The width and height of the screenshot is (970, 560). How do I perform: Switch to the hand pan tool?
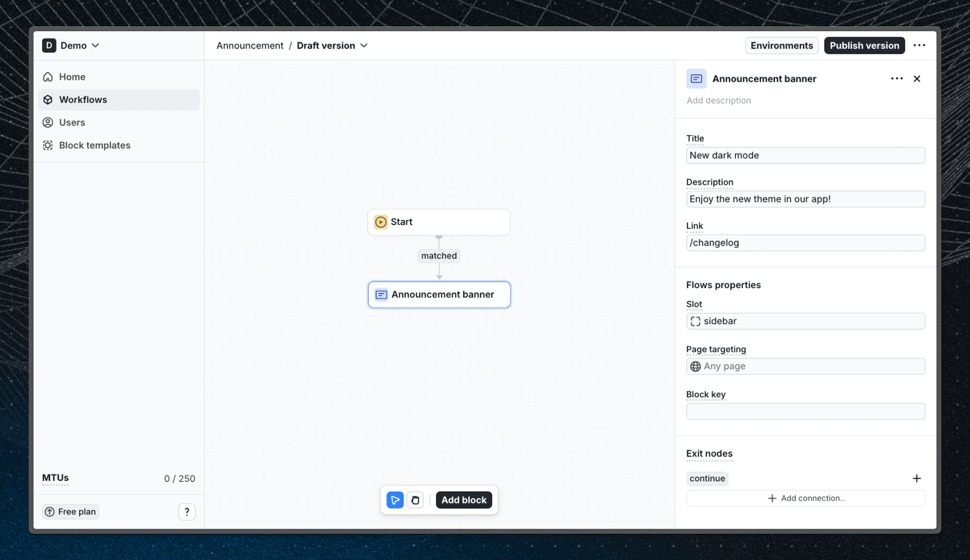tap(415, 500)
